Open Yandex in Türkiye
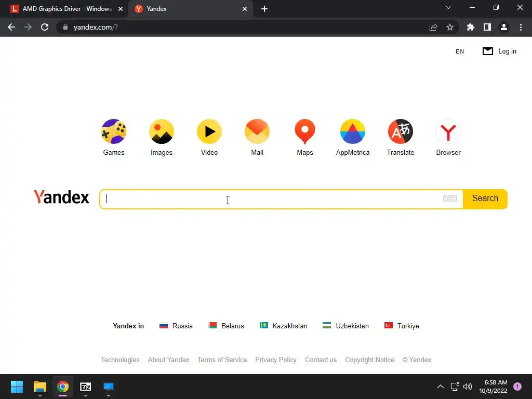This screenshot has width=532, height=399. [402, 326]
